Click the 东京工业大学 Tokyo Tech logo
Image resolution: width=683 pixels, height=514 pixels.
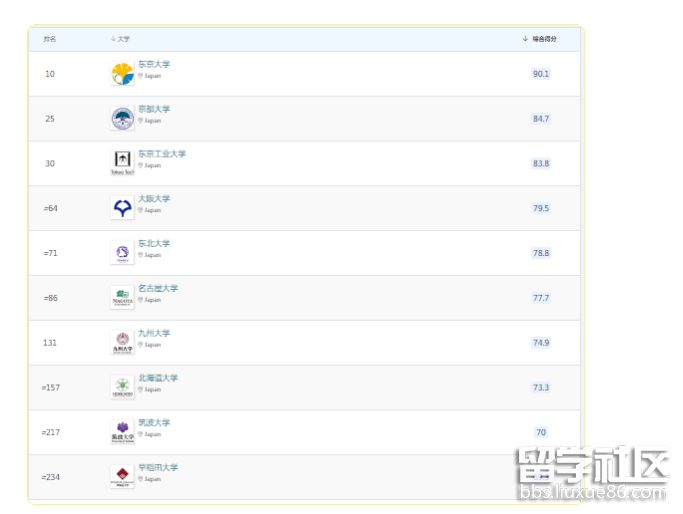pos(122,163)
